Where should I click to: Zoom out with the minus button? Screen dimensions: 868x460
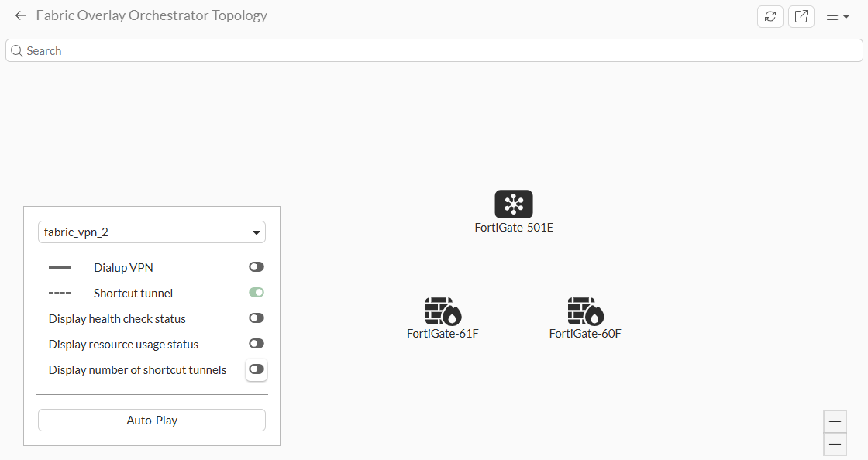pos(835,445)
